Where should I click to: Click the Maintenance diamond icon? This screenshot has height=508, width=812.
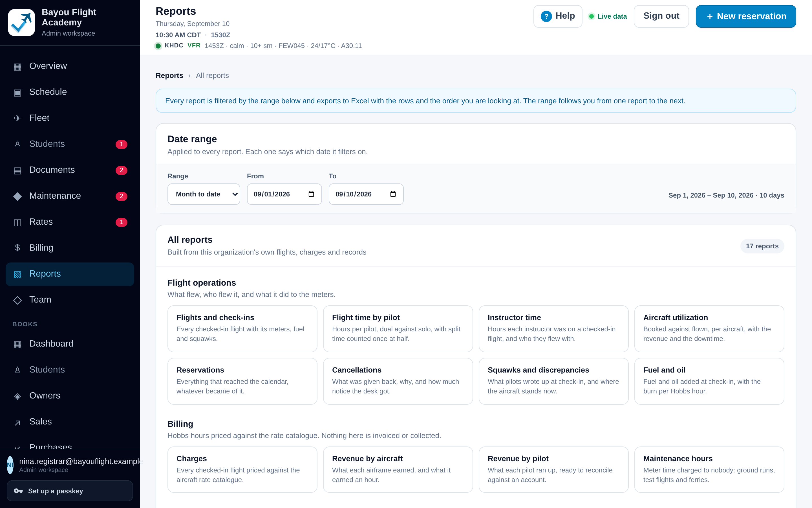[17, 196]
